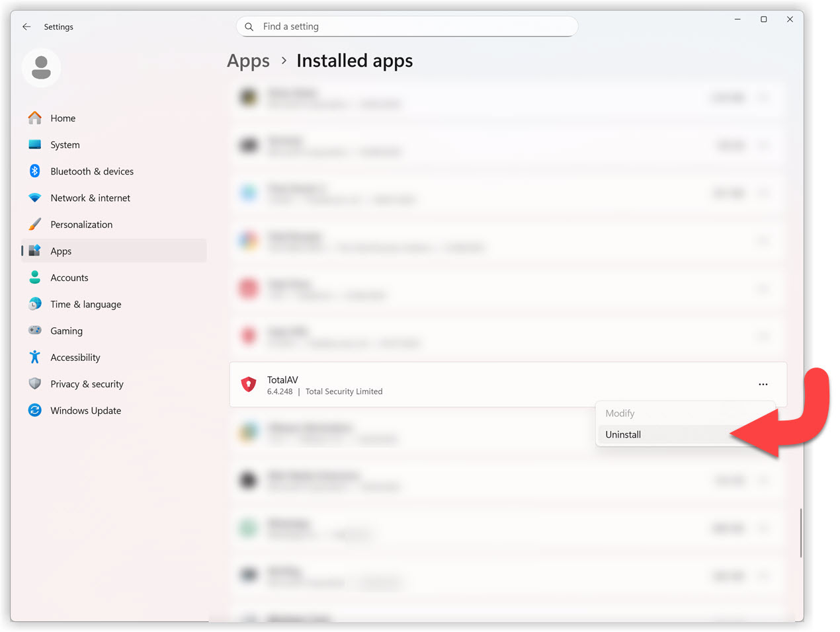The width and height of the screenshot is (840, 632).
Task: Click the Find a setting search box
Action: coord(407,26)
